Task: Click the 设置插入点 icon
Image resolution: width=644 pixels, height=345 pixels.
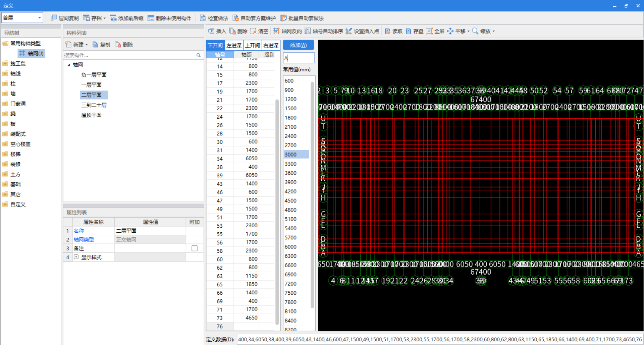Action: (x=349, y=31)
